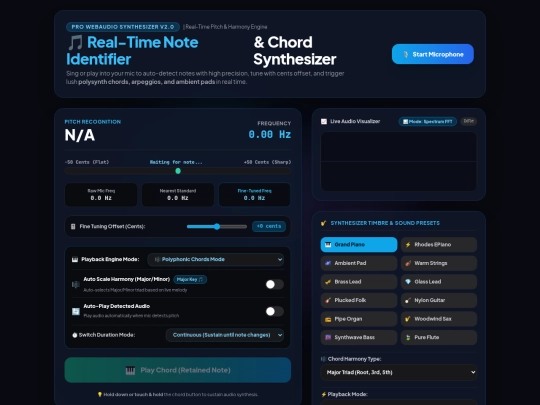Viewport: 540px width, 405px height.
Task: Click the Switch Duration Mode clock icon
Action: [74, 335]
